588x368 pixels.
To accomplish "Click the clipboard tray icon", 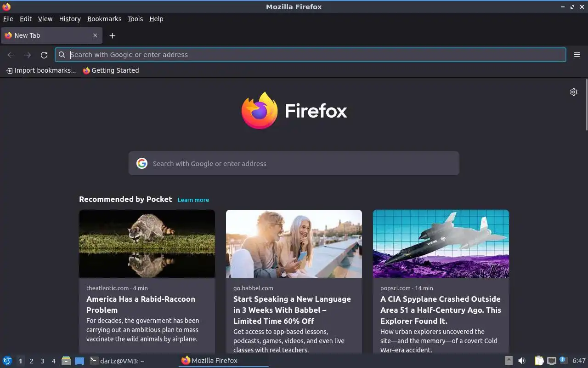I will coord(539,361).
